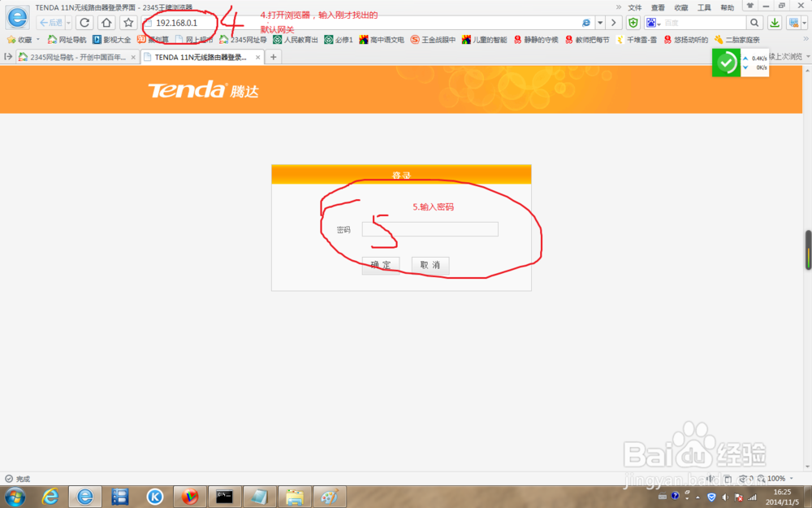Click the Tenda 腾达 logo
Image resolution: width=812 pixels, height=508 pixels.
(x=203, y=89)
